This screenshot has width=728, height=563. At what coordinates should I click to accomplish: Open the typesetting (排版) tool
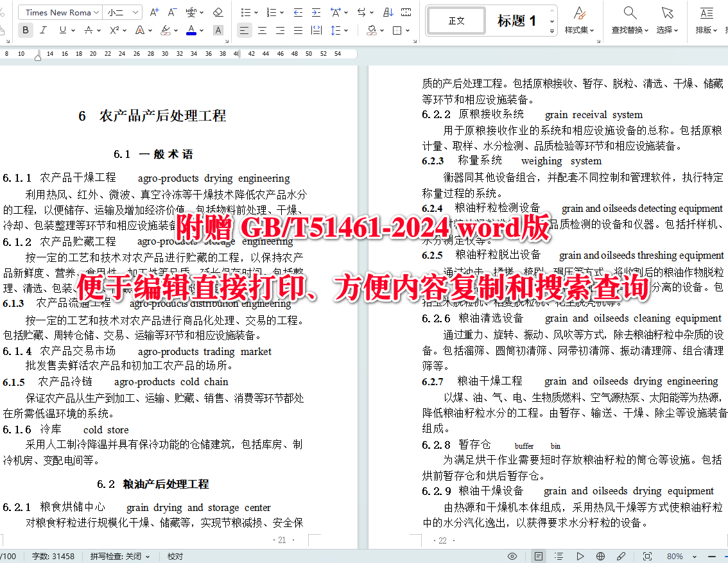click(707, 20)
